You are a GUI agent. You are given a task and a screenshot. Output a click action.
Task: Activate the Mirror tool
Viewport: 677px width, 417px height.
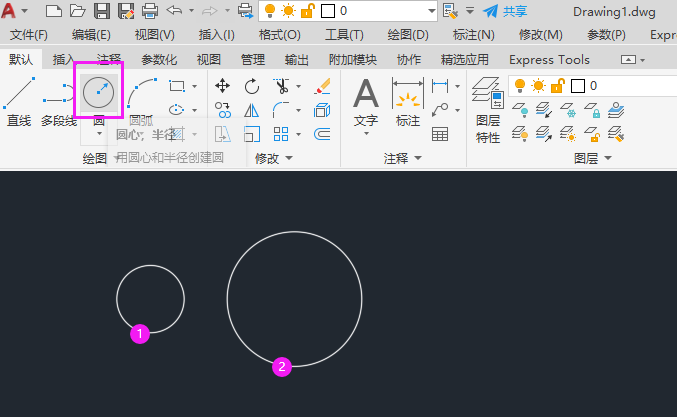(252, 110)
